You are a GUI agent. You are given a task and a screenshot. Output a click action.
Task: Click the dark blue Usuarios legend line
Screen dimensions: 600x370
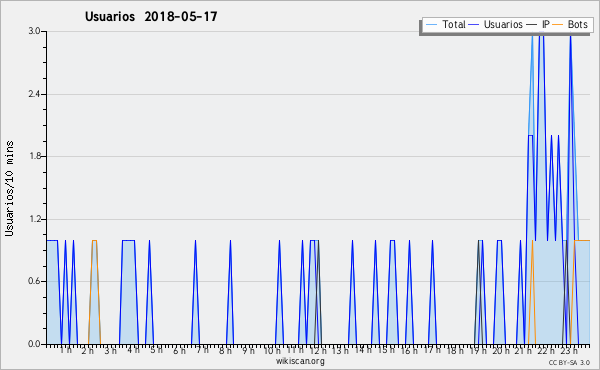474,25
